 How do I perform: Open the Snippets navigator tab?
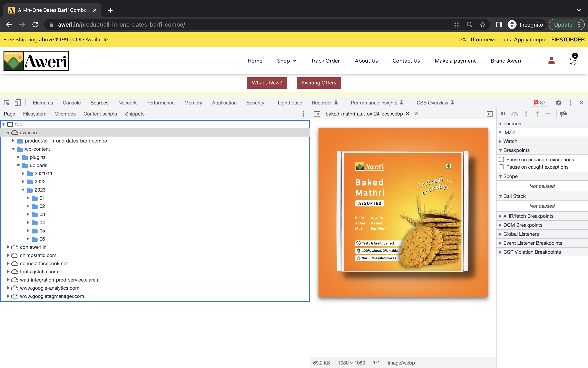(135, 114)
